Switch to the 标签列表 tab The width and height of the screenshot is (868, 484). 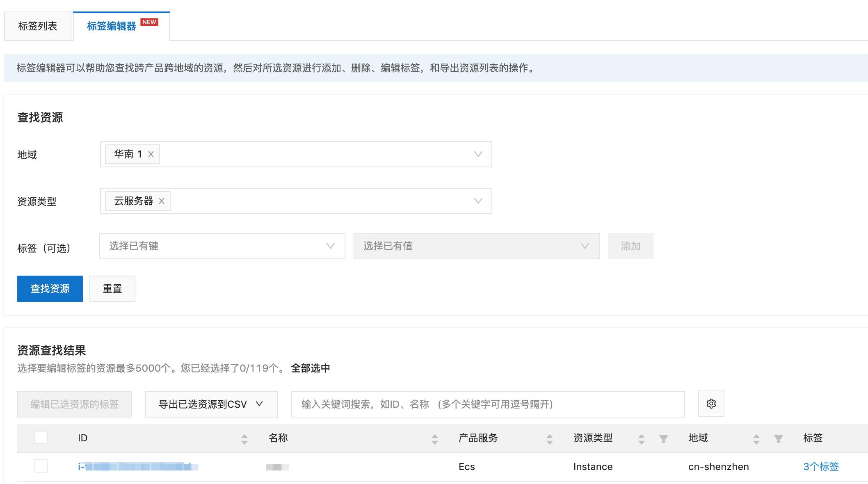coord(37,25)
